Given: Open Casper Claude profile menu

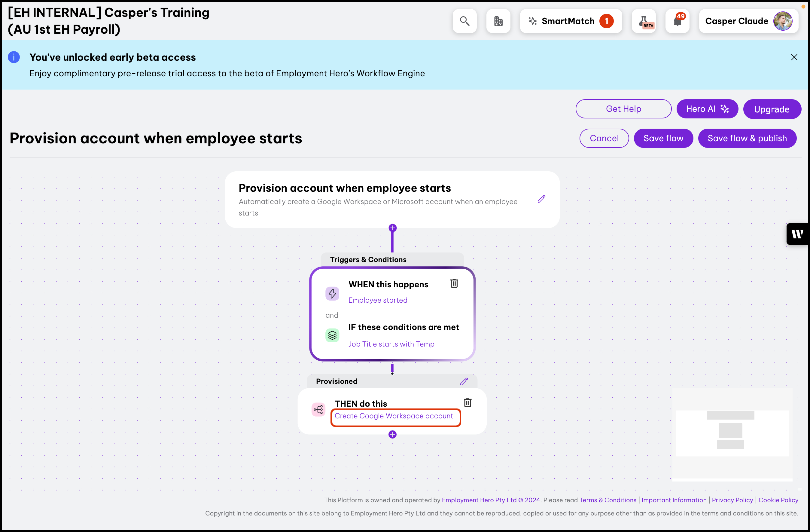Looking at the screenshot, I should (748, 21).
